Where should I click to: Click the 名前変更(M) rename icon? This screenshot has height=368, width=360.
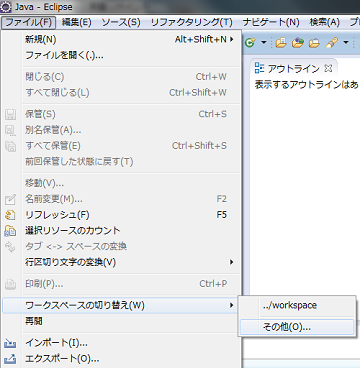click(x=10, y=200)
